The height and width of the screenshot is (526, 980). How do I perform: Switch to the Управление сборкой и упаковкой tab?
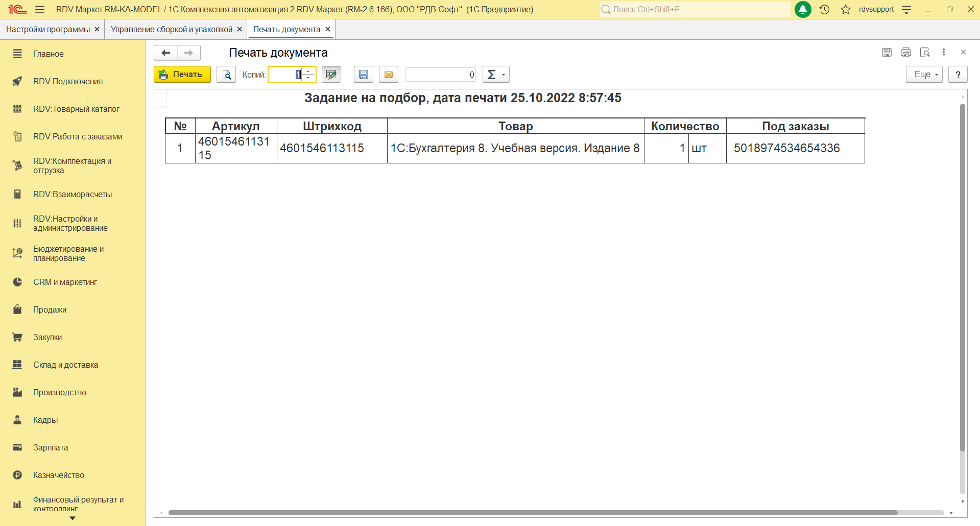[172, 30]
